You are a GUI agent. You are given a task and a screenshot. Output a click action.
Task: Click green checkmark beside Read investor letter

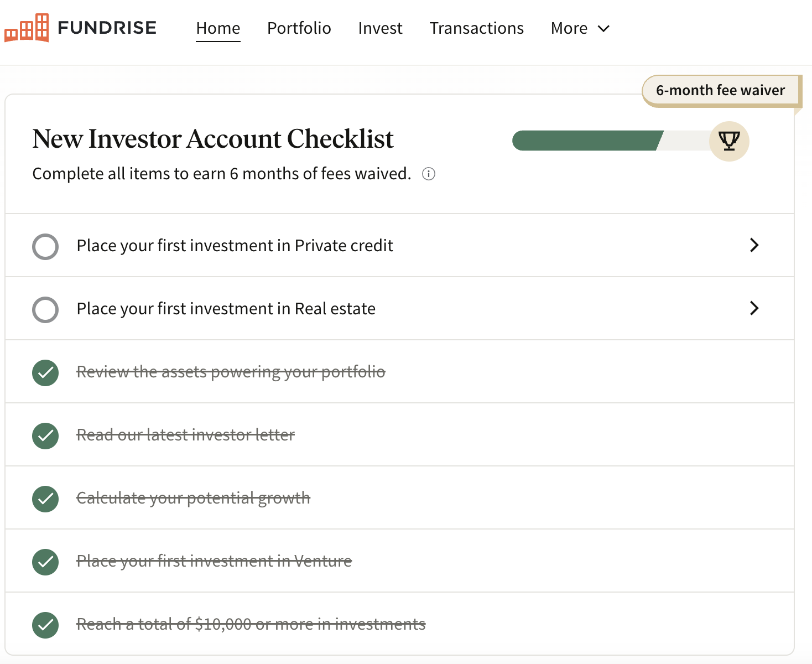tap(45, 435)
